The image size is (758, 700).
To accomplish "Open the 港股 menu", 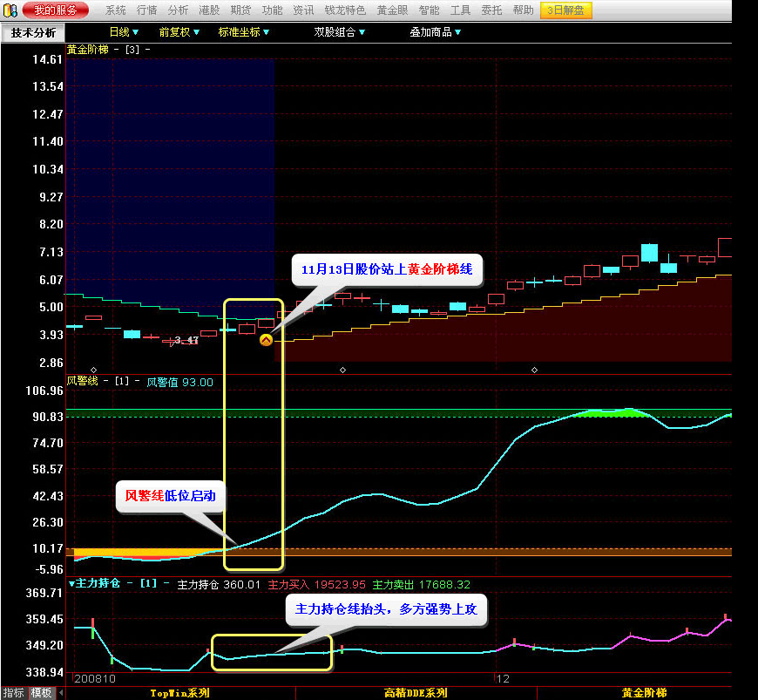I will point(209,10).
